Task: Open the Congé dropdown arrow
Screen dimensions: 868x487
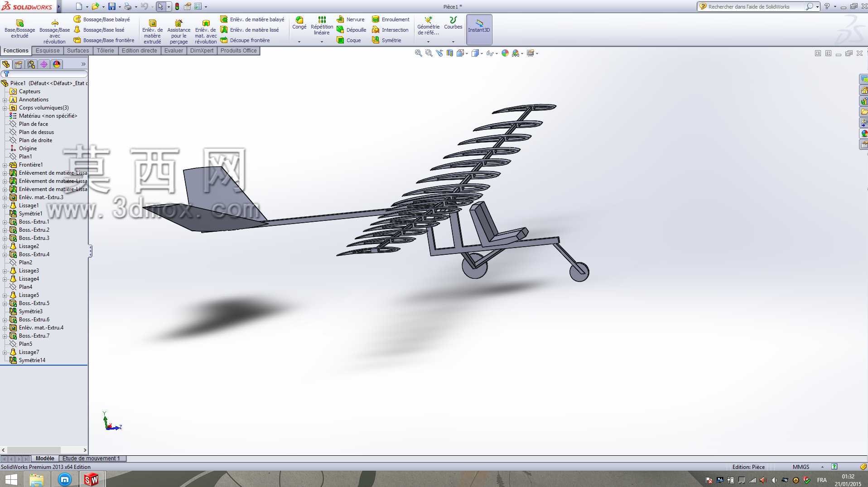Action: 299,42
